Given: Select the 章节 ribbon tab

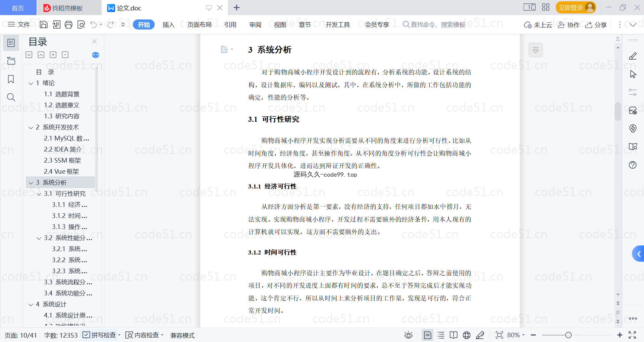Looking at the screenshot, I should coord(305,24).
